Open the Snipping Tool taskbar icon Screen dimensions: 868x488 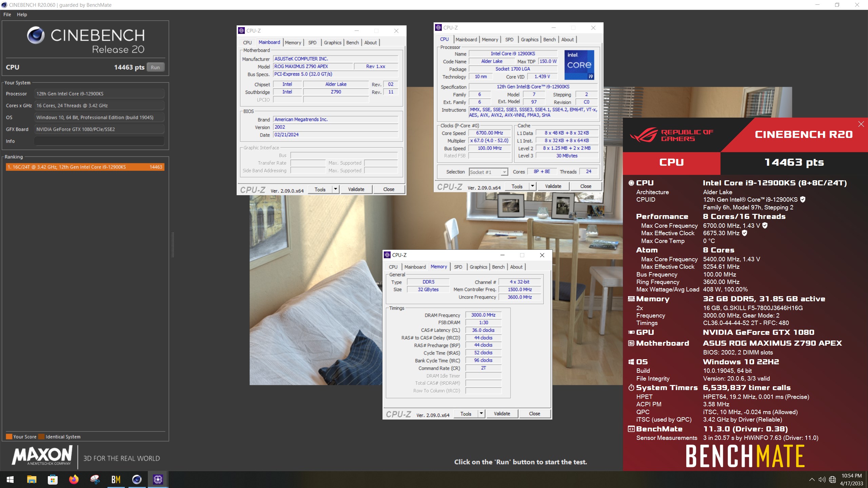point(95,480)
